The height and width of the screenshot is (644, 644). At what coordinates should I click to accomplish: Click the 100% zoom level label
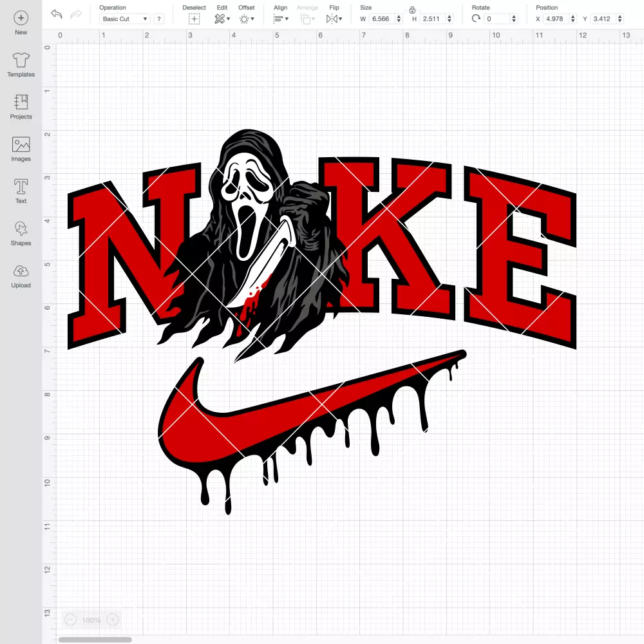[x=91, y=620]
